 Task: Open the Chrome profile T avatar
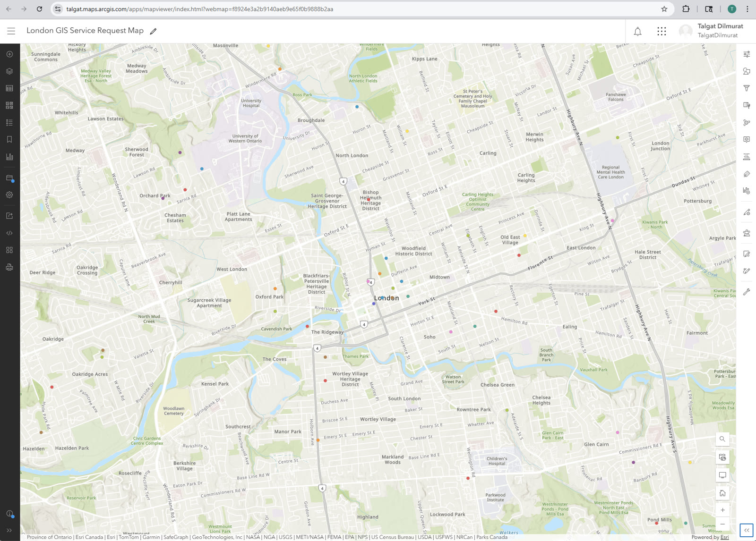tap(732, 9)
